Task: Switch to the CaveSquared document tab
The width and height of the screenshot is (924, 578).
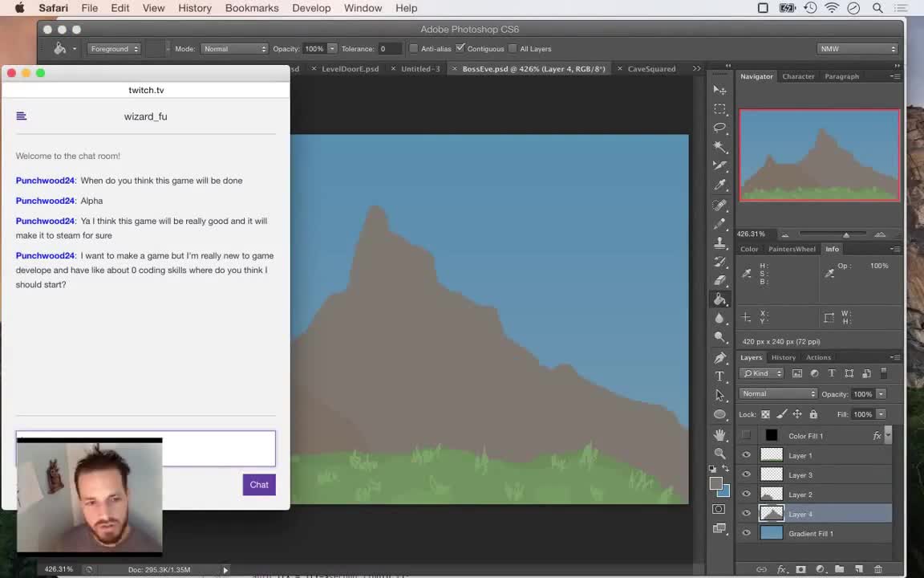Action: coord(651,68)
